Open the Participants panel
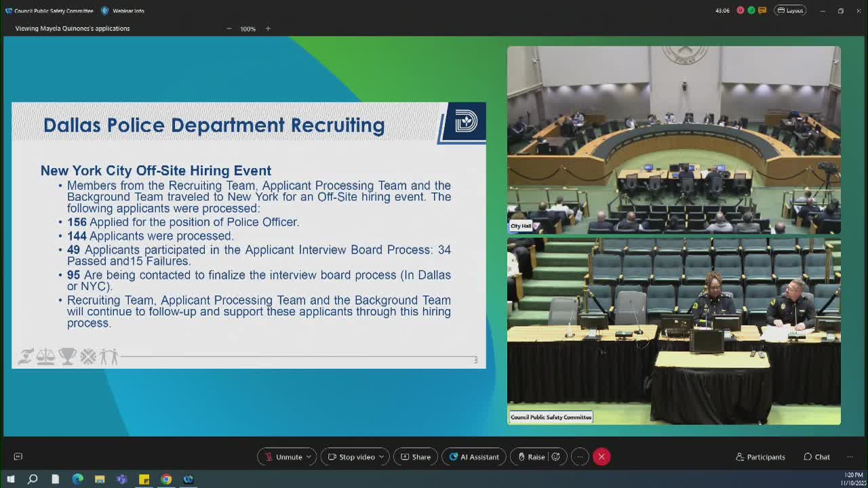The image size is (868, 488). coord(760,457)
